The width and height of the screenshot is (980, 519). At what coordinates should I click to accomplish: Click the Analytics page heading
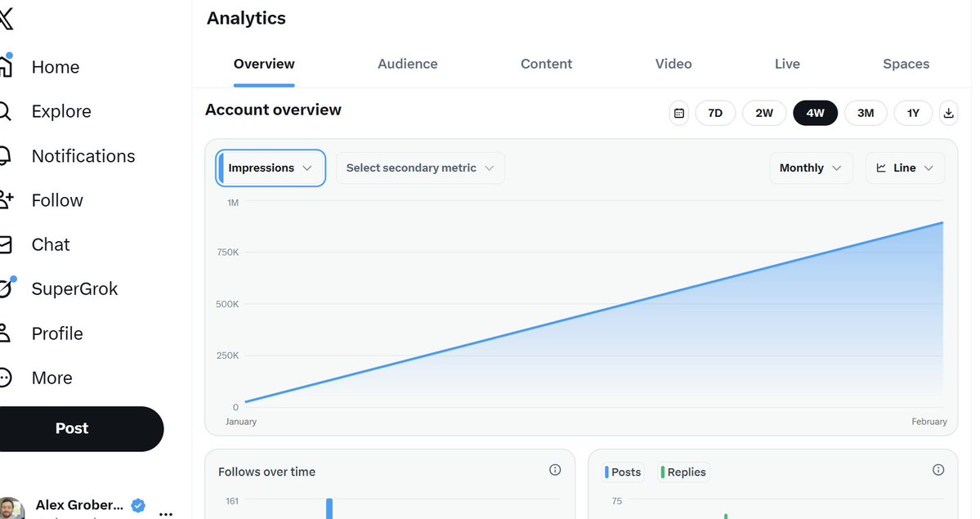tap(246, 19)
